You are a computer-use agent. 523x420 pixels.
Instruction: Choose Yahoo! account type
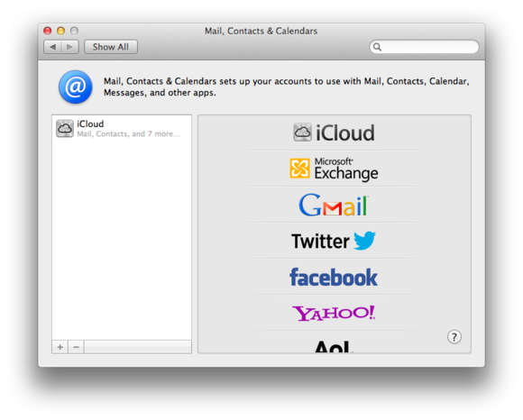[334, 313]
